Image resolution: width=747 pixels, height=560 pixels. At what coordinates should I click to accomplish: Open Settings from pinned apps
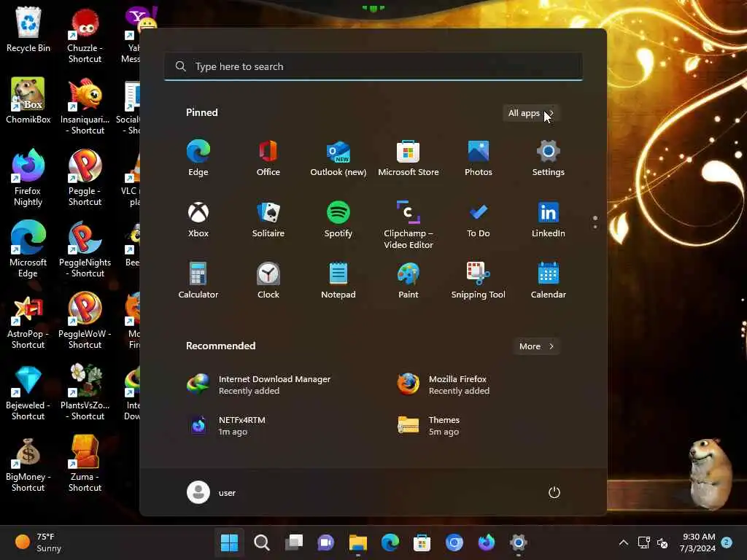[x=549, y=158]
